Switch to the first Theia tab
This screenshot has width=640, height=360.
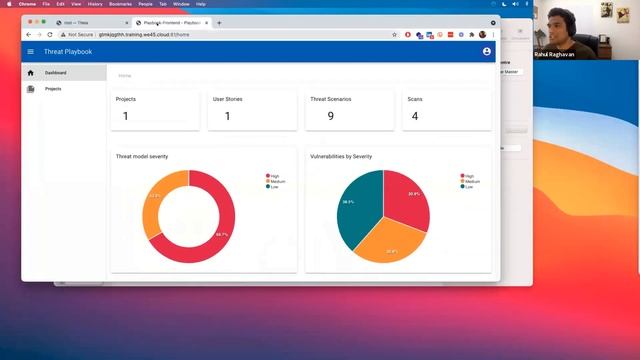coord(92,23)
